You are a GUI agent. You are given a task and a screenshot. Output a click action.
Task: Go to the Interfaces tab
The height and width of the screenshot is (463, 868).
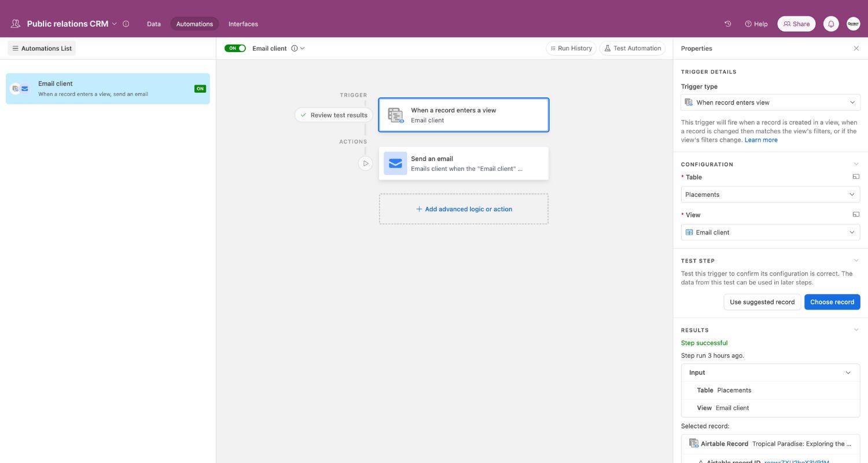click(243, 24)
